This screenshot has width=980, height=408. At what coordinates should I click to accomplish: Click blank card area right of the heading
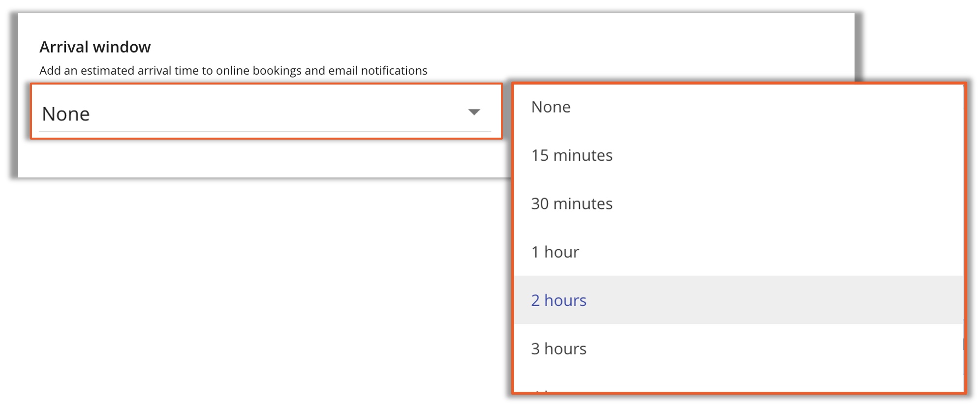tap(492, 47)
